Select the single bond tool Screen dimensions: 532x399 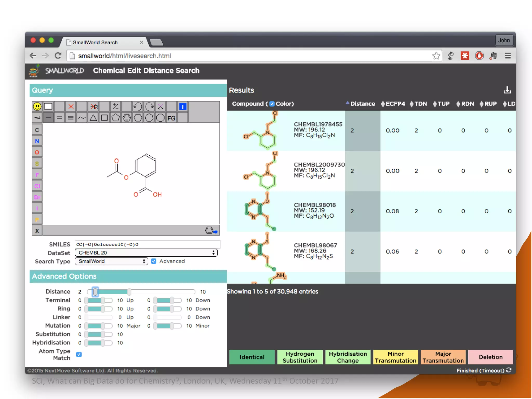(x=48, y=118)
